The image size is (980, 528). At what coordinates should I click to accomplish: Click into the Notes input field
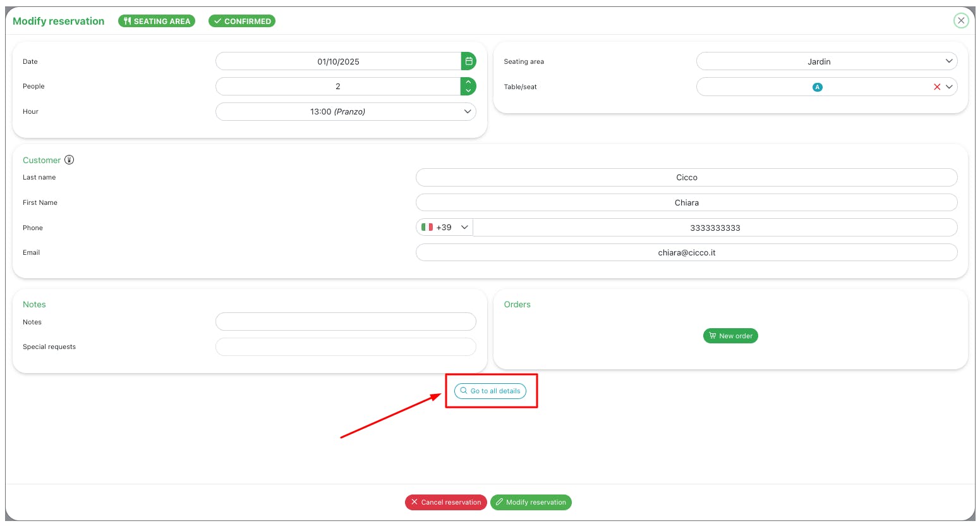(346, 322)
